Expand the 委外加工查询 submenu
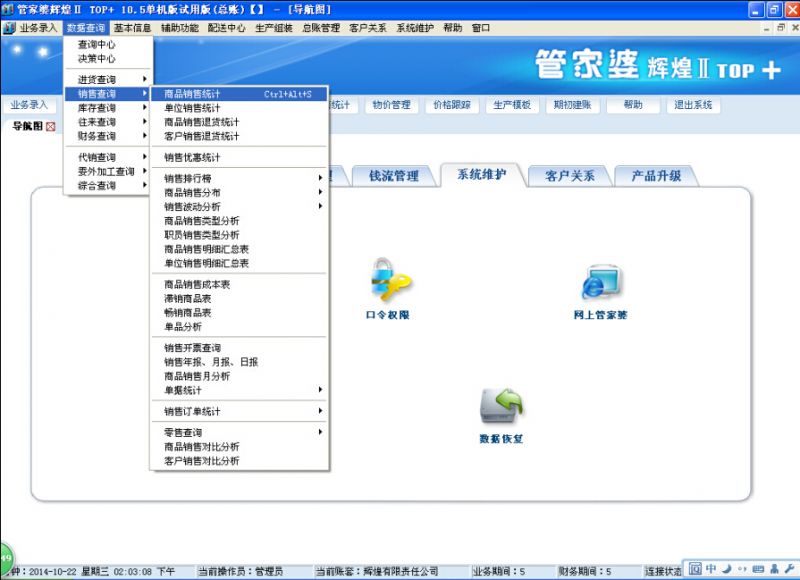This screenshot has height=580, width=800. (108, 171)
